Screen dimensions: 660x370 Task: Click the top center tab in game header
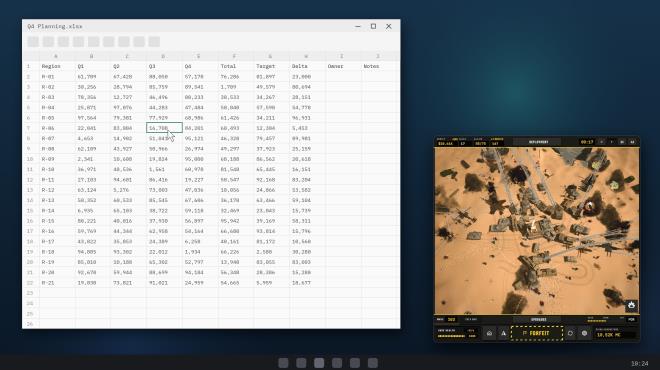click(x=538, y=142)
